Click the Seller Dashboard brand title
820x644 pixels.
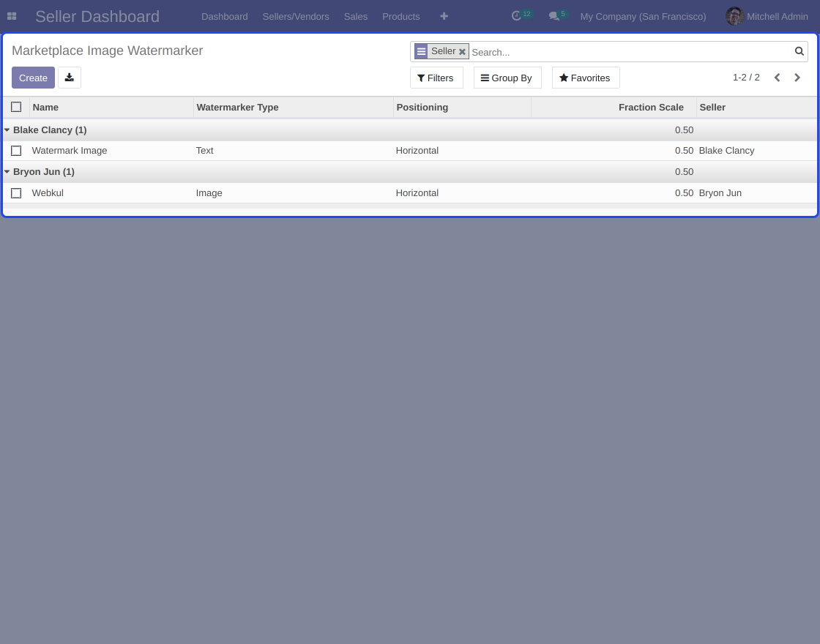97,16
